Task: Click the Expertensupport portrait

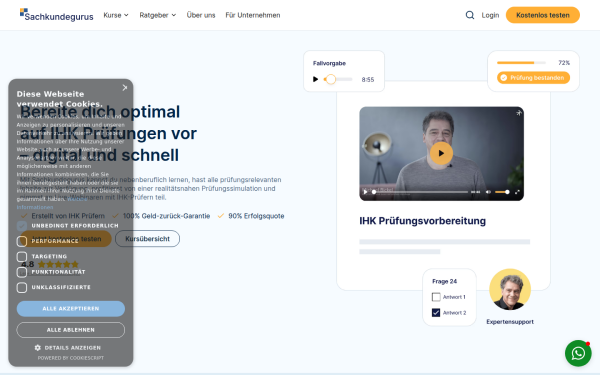Action: [510, 290]
